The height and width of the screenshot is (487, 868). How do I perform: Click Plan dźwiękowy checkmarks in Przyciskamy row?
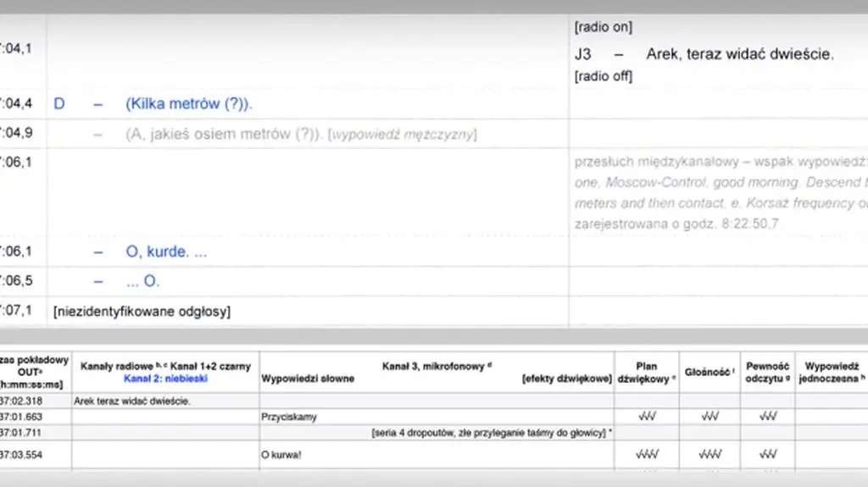click(647, 416)
